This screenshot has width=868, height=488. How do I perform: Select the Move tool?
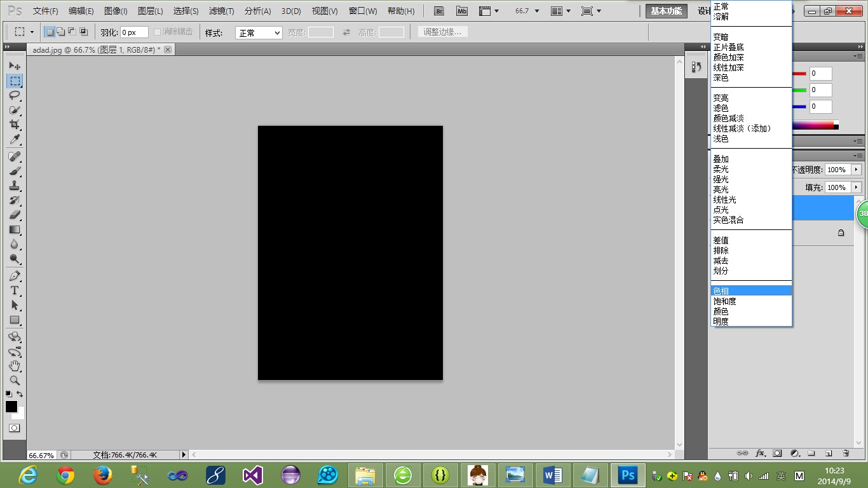click(15, 65)
